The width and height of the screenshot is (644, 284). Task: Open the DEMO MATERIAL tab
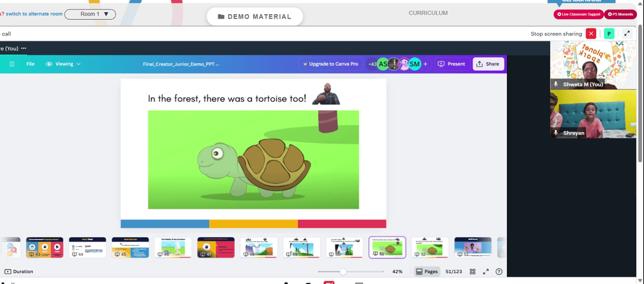(x=254, y=17)
